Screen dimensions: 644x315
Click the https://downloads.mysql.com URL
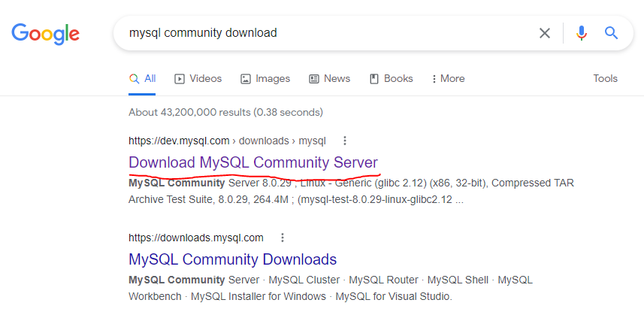(x=196, y=238)
